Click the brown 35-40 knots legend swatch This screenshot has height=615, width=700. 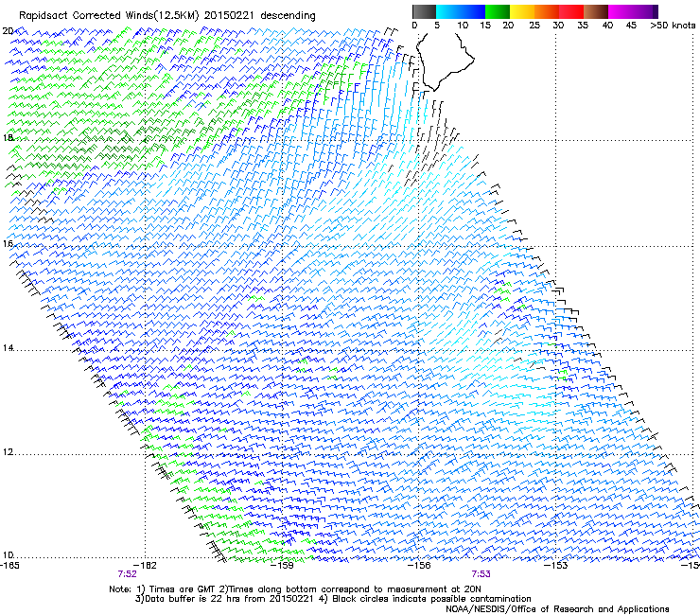click(596, 11)
